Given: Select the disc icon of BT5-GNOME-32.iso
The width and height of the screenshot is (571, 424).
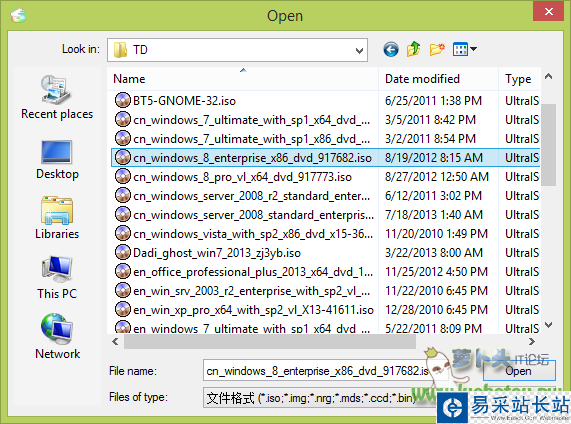Looking at the screenshot, I should point(123,100).
